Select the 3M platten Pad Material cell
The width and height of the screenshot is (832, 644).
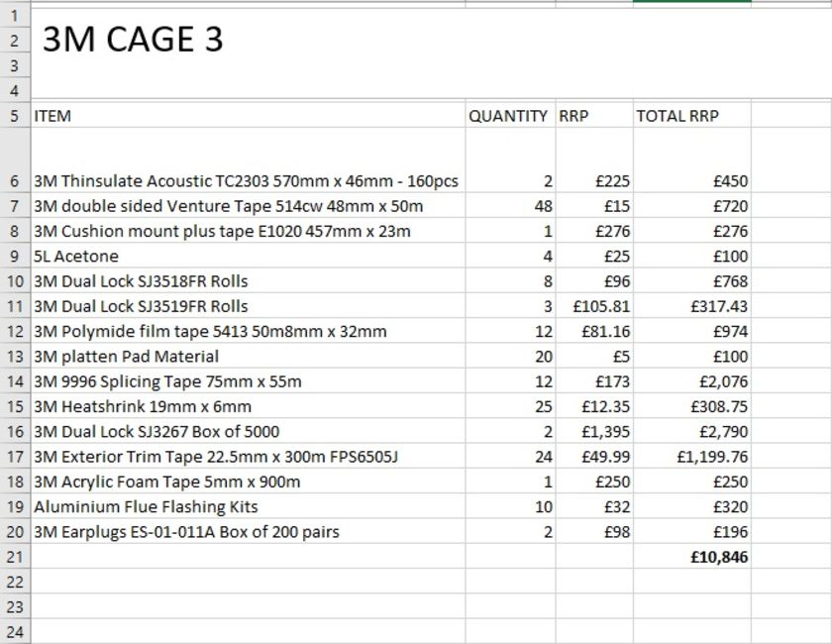coord(127,357)
